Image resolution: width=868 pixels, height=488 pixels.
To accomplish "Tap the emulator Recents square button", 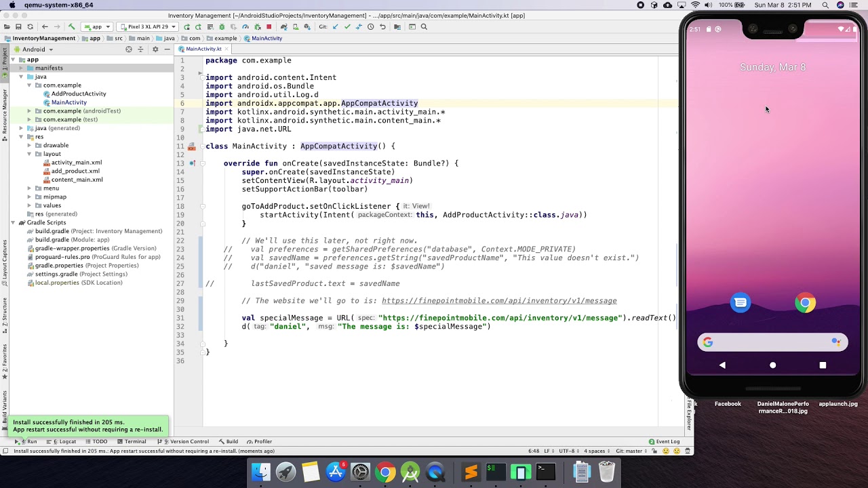I will tap(823, 365).
